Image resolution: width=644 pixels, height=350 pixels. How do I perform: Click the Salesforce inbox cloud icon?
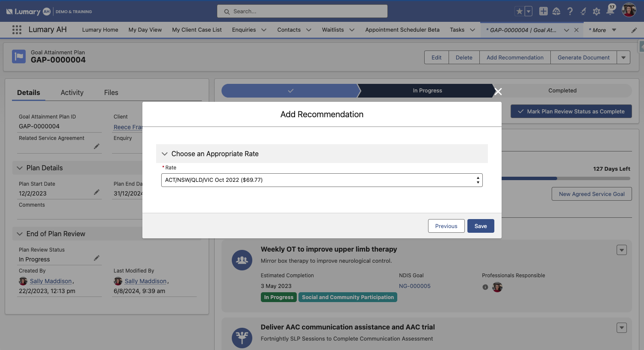[556, 11]
